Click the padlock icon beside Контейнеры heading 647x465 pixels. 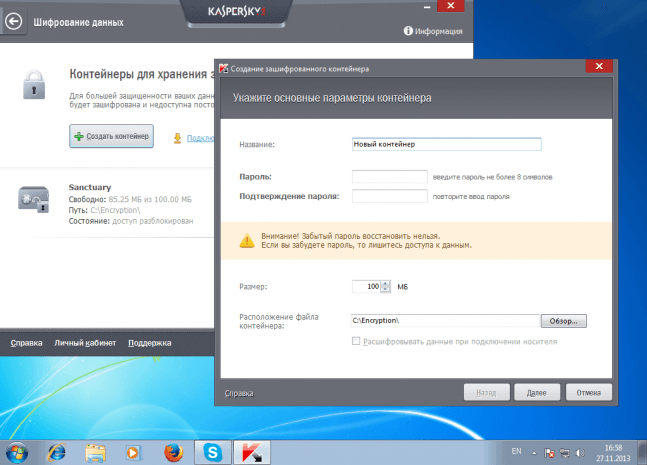click(34, 85)
